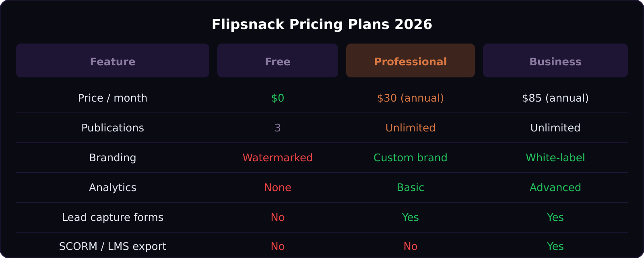Image resolution: width=644 pixels, height=258 pixels.
Task: Select the Professional plan header
Action: pyautogui.click(x=411, y=60)
